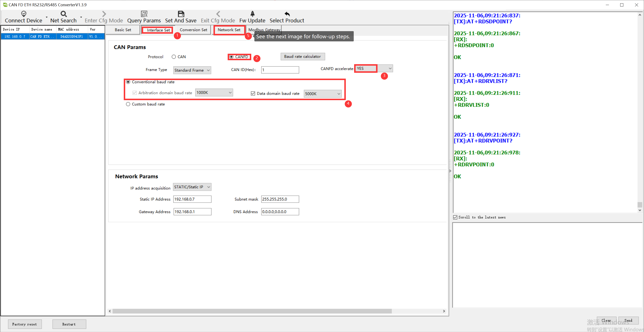644x332 pixels.
Task: Uncheck Data domain baud rate checkbox
Action: coord(253,93)
